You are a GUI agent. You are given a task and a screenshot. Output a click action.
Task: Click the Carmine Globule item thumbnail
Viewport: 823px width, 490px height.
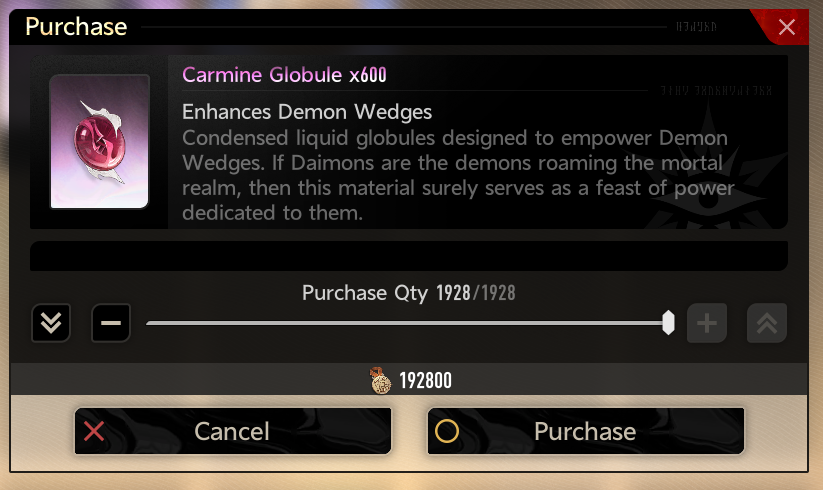click(x=99, y=142)
